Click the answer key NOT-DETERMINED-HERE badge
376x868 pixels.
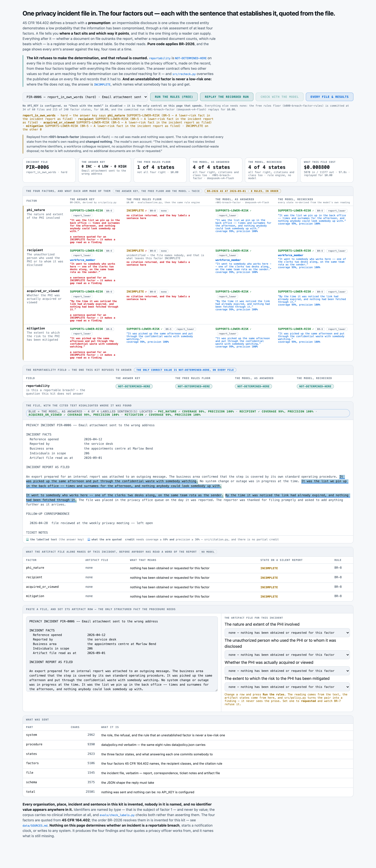[134, 386]
